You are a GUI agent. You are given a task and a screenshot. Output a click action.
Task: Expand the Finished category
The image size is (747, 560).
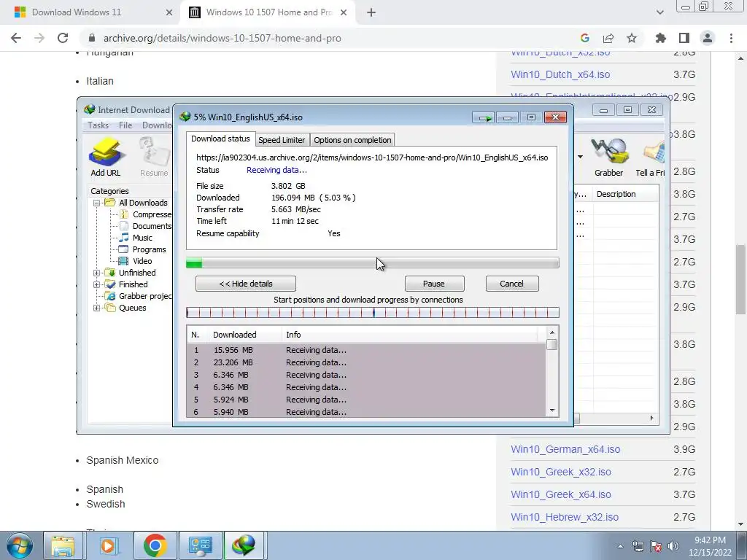coord(97,284)
